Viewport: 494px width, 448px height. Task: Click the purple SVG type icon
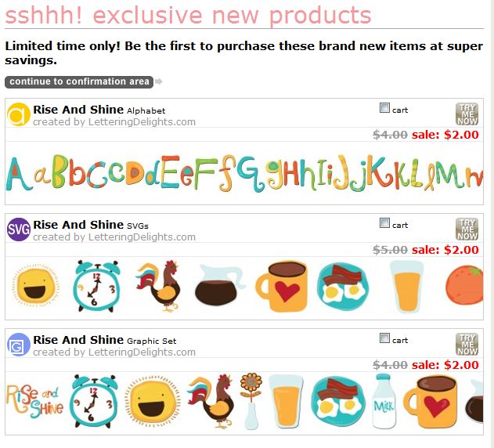point(19,229)
